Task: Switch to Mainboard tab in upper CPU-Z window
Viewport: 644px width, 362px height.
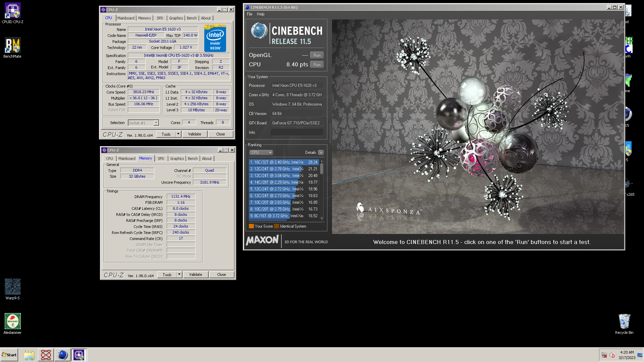Action: point(126,18)
